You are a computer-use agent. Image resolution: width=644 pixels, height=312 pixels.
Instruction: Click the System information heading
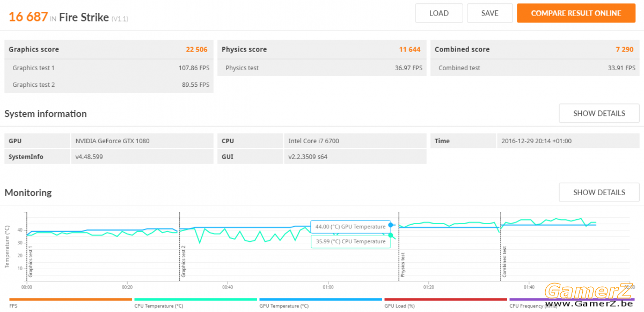point(46,114)
